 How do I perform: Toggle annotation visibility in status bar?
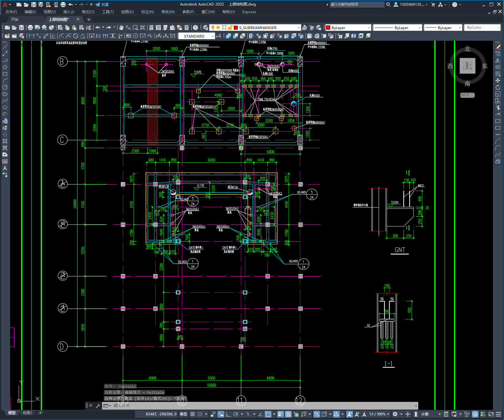tap(350, 414)
